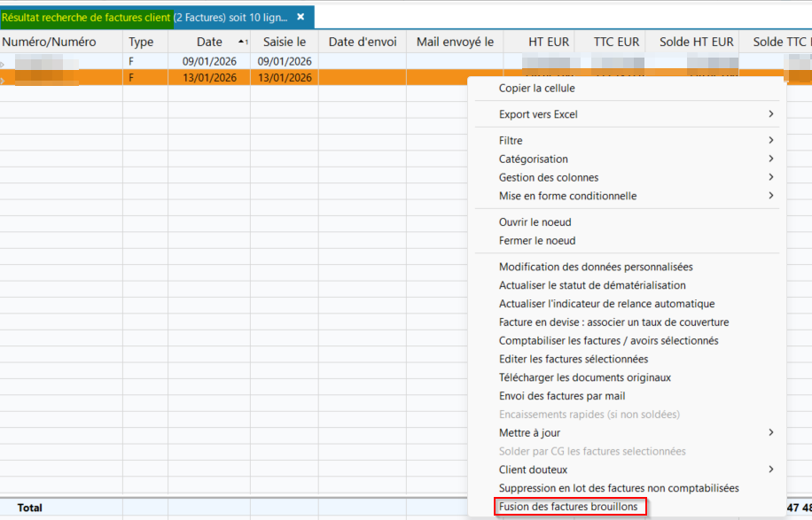Image resolution: width=812 pixels, height=520 pixels.
Task: Open Gestion des colonnes submenu
Action: tap(549, 177)
